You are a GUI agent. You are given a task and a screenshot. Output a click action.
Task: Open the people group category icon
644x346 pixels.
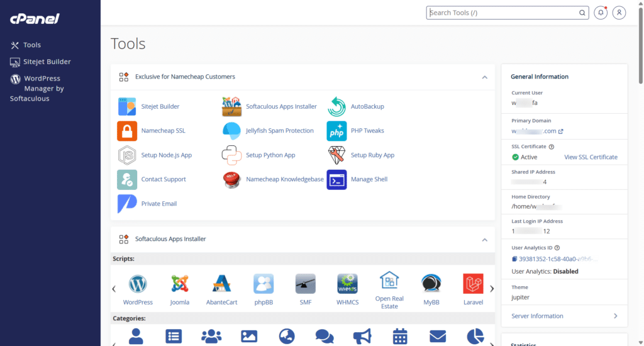(211, 337)
